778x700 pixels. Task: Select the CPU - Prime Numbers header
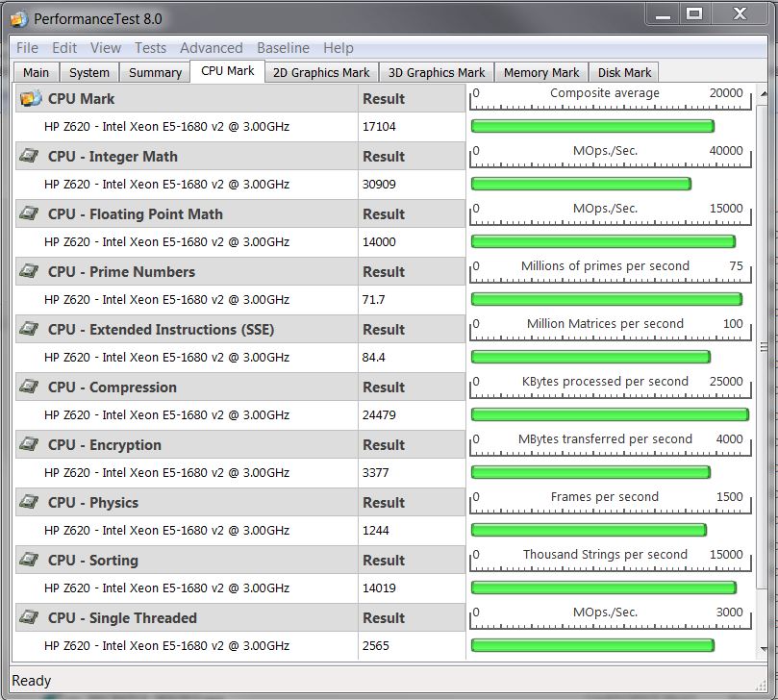186,271
